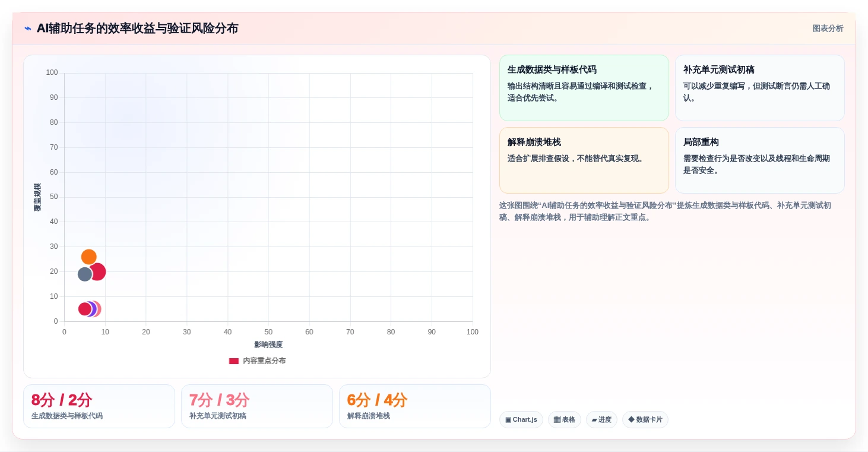Click 生成数据类与样板代码 label under the 8分 score
The height and width of the screenshot is (452, 868).
pyautogui.click(x=67, y=416)
